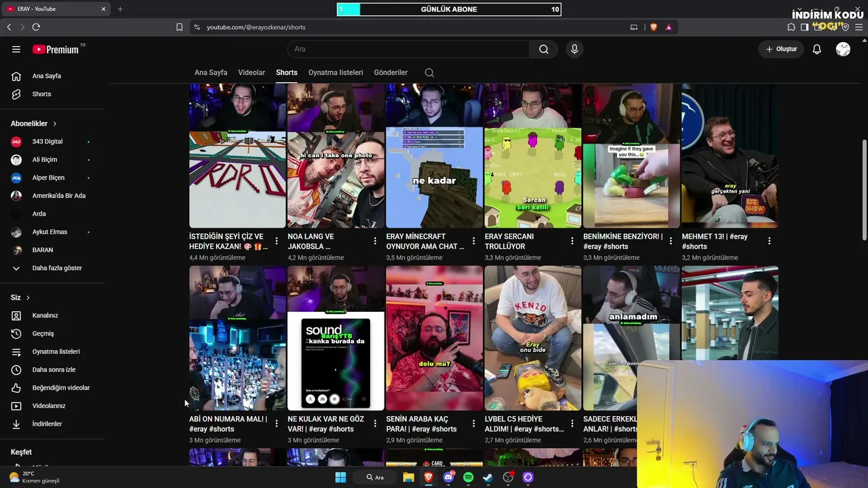Switch to the Videolar channel tab

coord(252,73)
